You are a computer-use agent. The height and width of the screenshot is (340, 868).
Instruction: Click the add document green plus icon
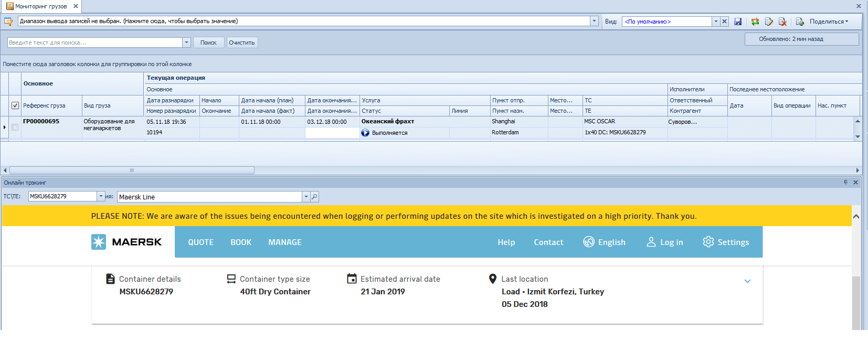click(800, 22)
